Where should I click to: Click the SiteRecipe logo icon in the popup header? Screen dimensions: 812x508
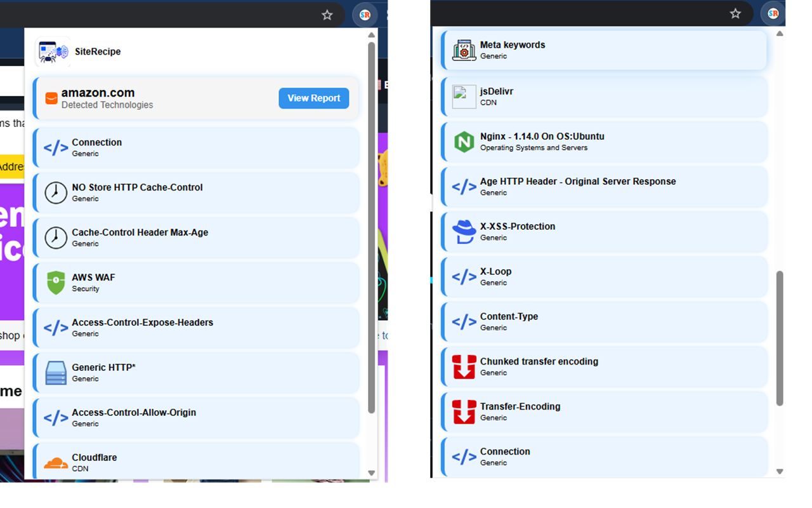tap(53, 52)
